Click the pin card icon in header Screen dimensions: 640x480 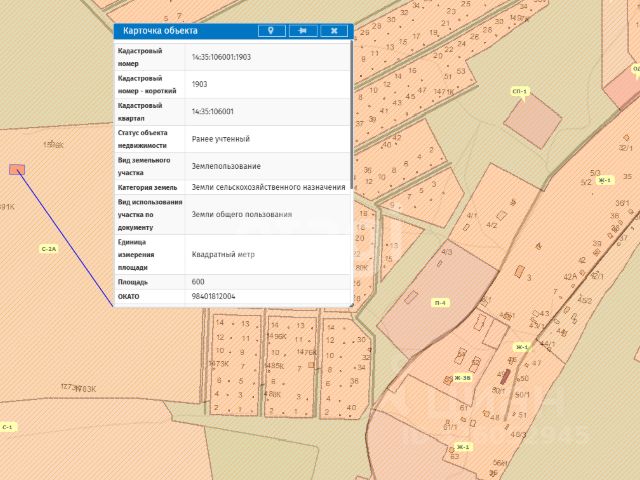tap(303, 31)
